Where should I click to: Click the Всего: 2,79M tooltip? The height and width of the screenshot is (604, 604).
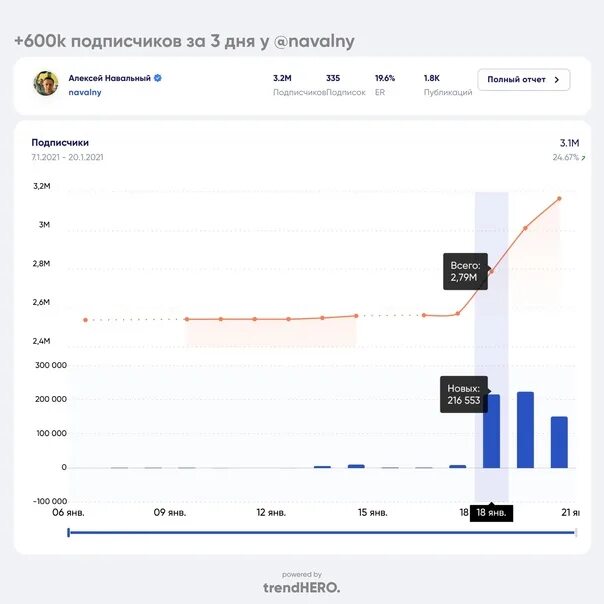coord(465,272)
